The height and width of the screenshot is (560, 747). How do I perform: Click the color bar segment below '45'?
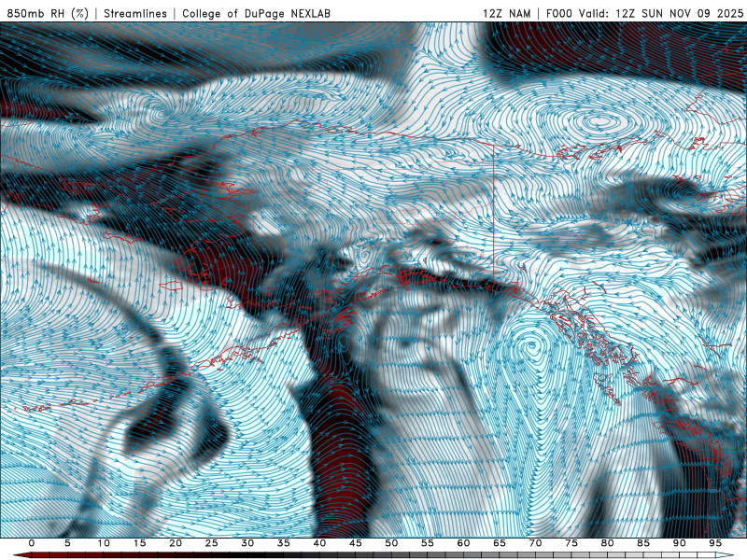tap(356, 555)
